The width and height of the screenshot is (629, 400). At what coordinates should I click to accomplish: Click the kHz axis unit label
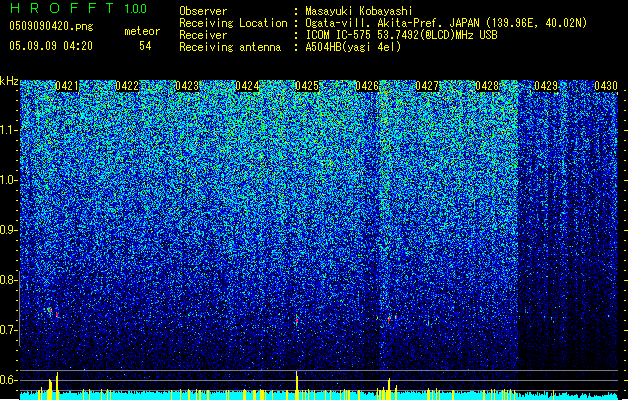pyautogui.click(x=9, y=81)
